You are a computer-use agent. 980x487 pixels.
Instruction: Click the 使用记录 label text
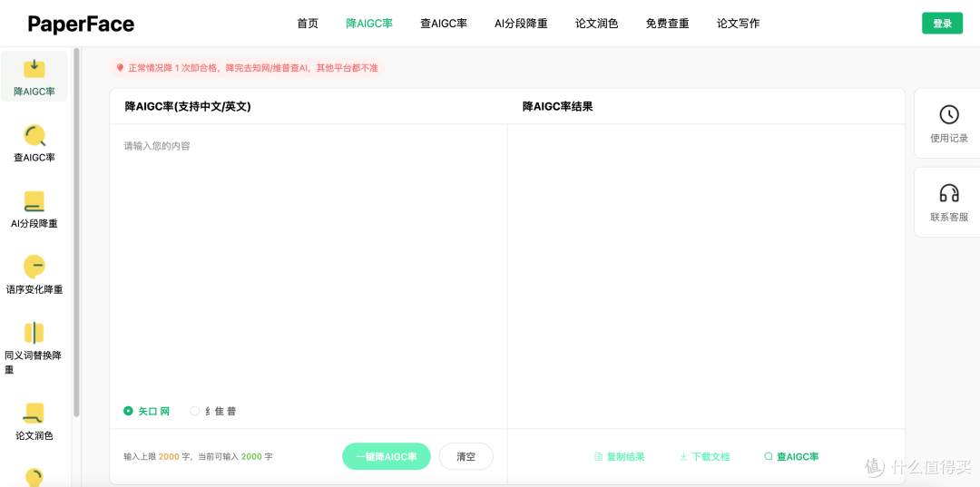949,139
